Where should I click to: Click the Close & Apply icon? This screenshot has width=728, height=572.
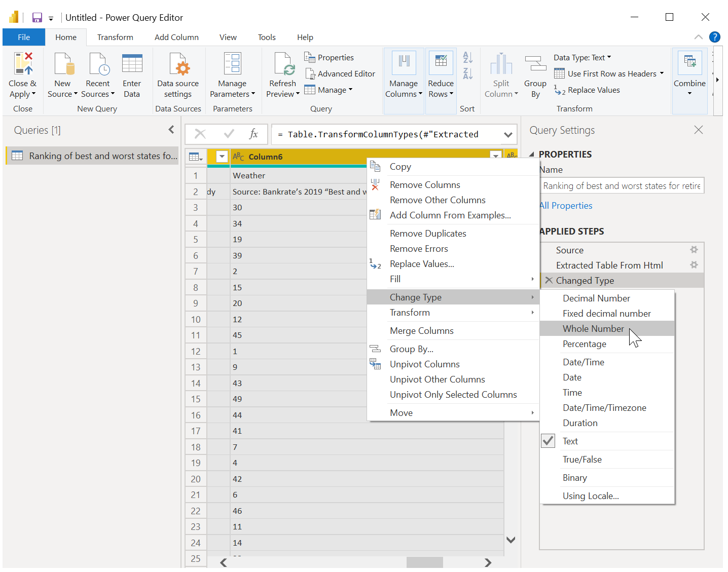click(23, 64)
